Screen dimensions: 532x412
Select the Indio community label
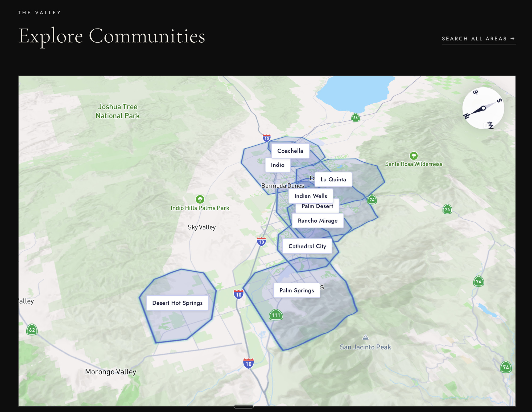pos(278,165)
